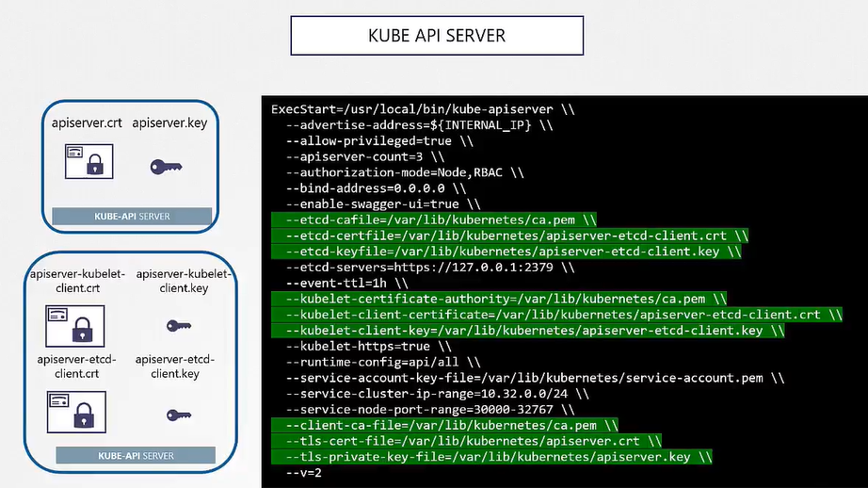Click the apiserver.crt certificate icon
This screenshot has height=488, width=868.
(x=88, y=161)
